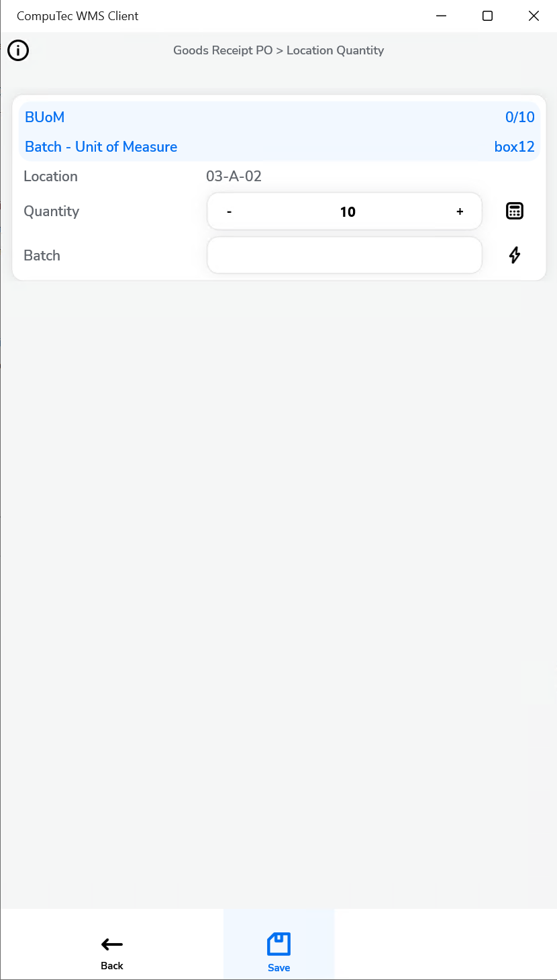This screenshot has width=557, height=980.
Task: Go back using the Back arrow button
Action: pos(112,953)
